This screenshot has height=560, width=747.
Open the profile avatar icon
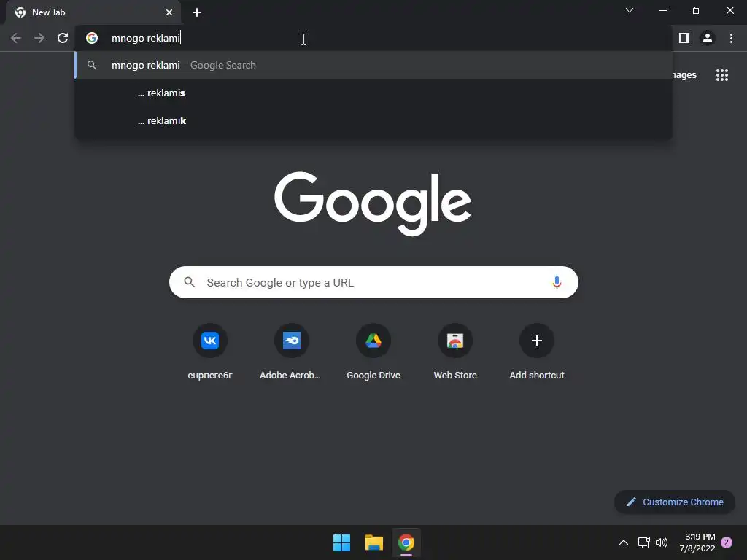[x=708, y=38]
